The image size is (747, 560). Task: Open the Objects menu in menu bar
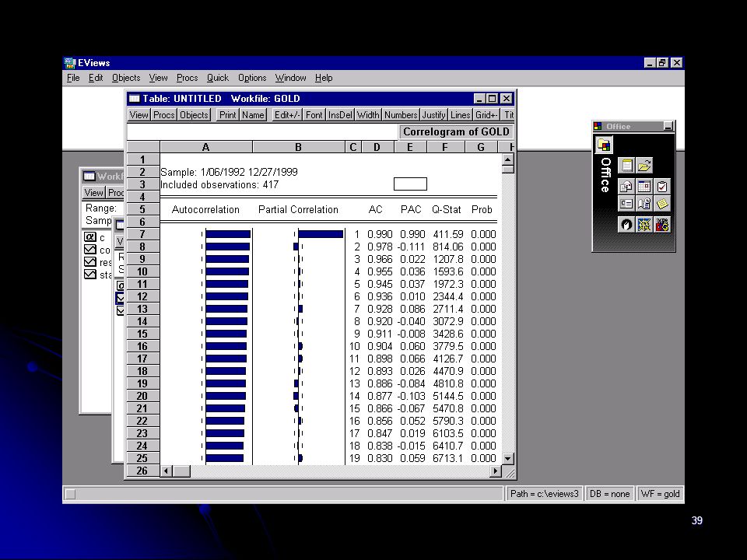[126, 78]
